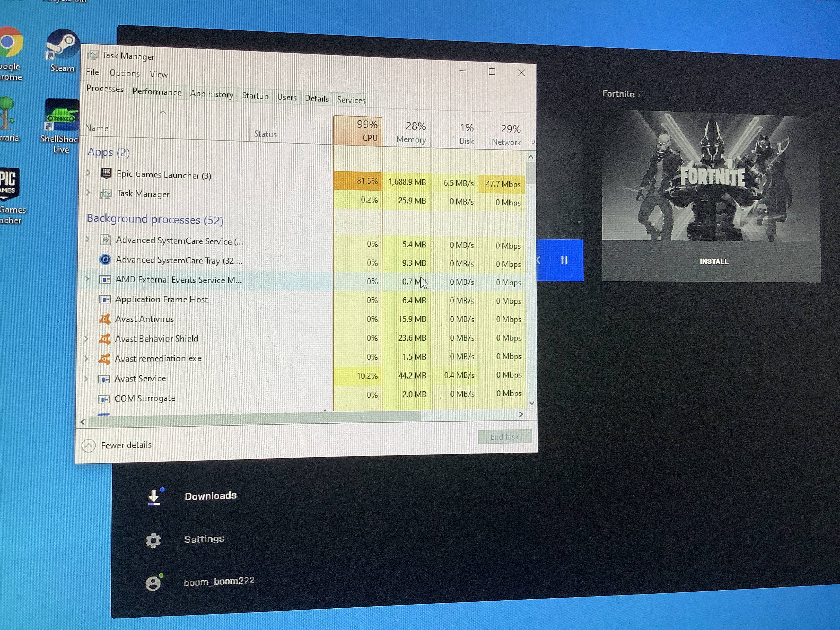Screen dimensions: 840x630
Task: Expand the Avast remediation exe row
Action: [x=86, y=358]
